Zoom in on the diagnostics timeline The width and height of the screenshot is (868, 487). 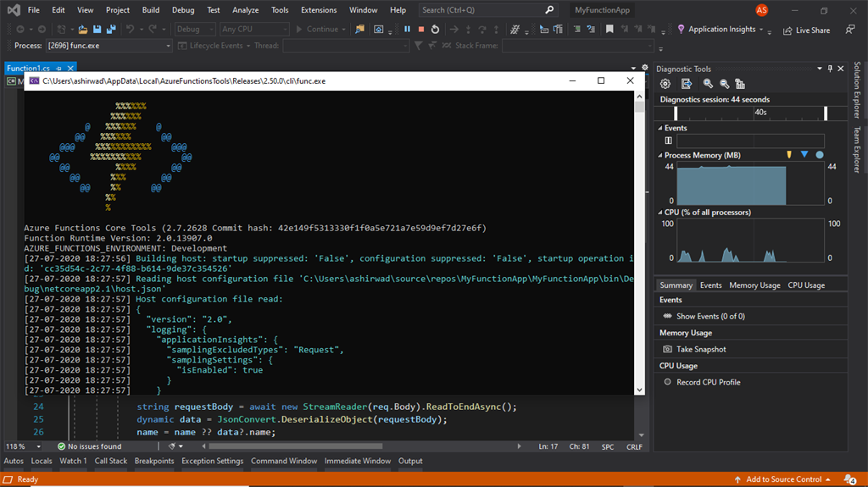tap(708, 84)
